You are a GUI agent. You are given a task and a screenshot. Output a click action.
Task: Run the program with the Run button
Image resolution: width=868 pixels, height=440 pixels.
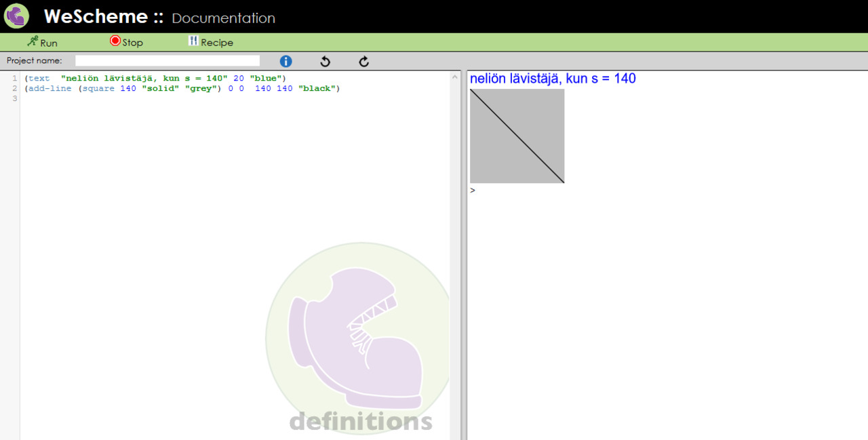[x=42, y=42]
